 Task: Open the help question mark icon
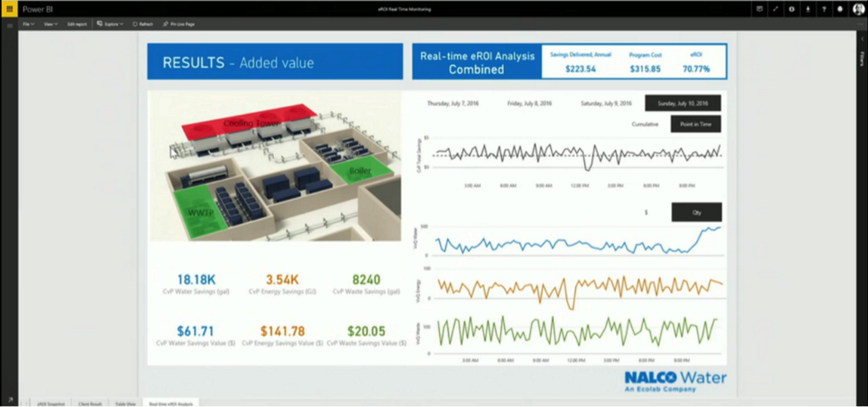pos(824,9)
